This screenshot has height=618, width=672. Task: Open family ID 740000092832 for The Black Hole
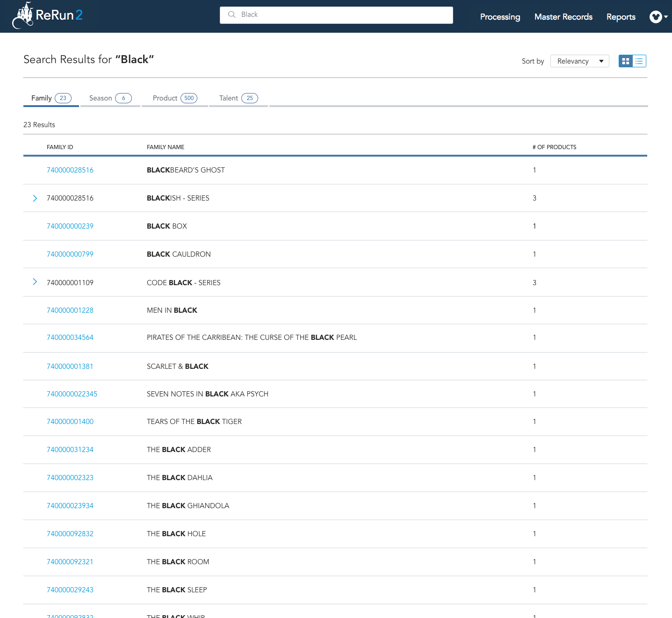point(70,534)
